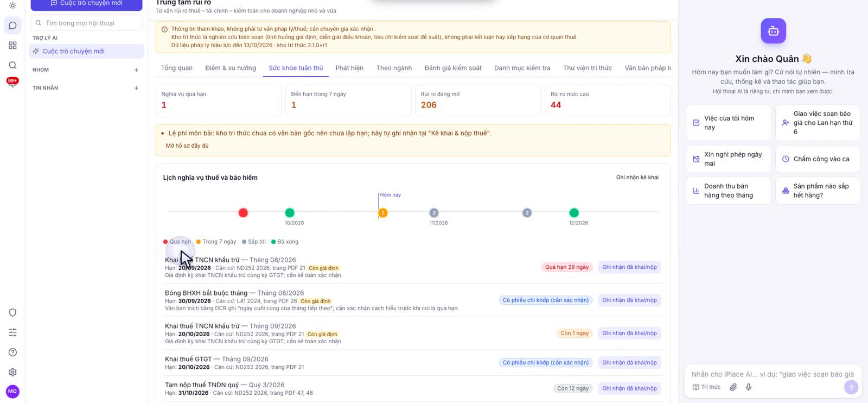The image size is (868, 403).
Task: Switch to the Tổng quan tab
Action: pos(177,68)
